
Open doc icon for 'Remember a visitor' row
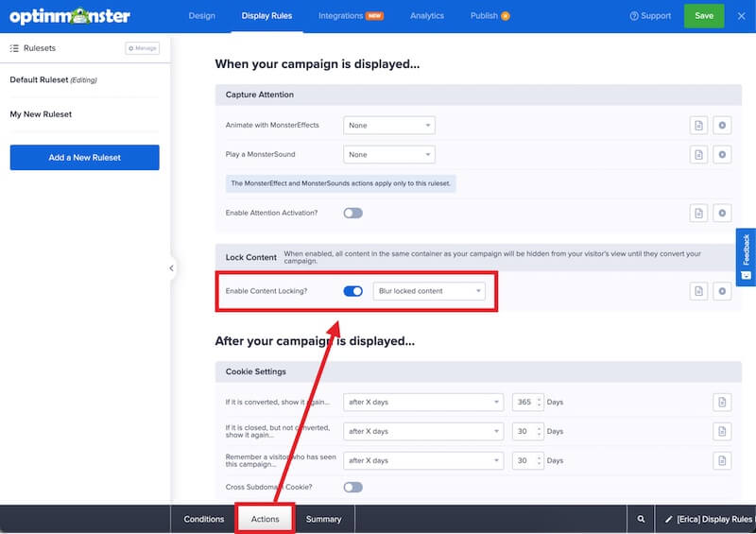[x=722, y=460]
